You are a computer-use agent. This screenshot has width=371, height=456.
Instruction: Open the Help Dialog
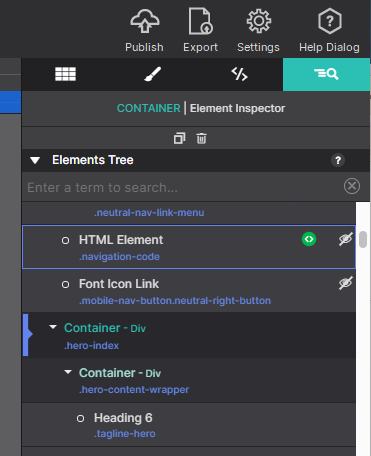coord(329,30)
